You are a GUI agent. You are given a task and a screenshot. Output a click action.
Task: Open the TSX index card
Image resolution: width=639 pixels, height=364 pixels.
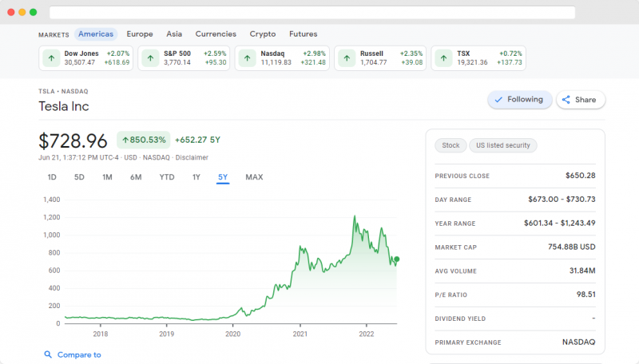478,58
